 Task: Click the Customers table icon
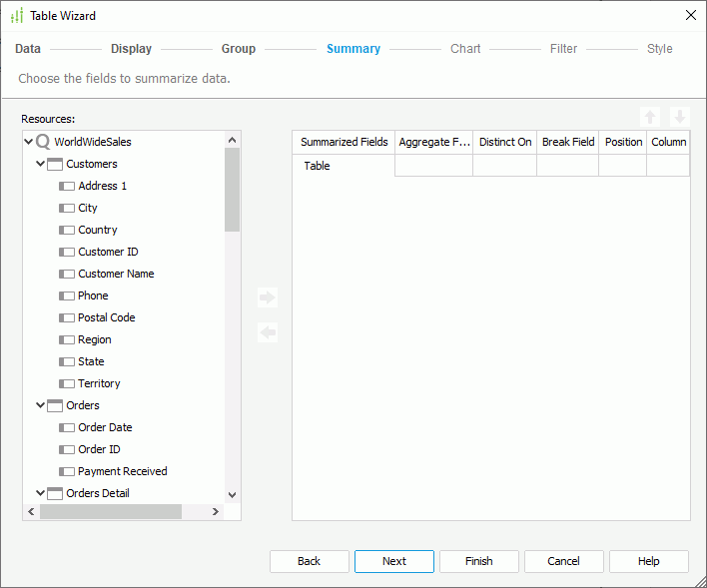tap(55, 164)
